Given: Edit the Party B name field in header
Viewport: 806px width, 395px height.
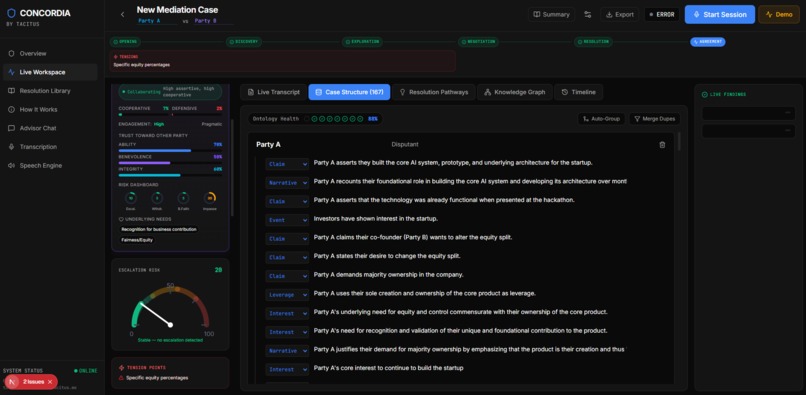Looking at the screenshot, I should (x=213, y=21).
